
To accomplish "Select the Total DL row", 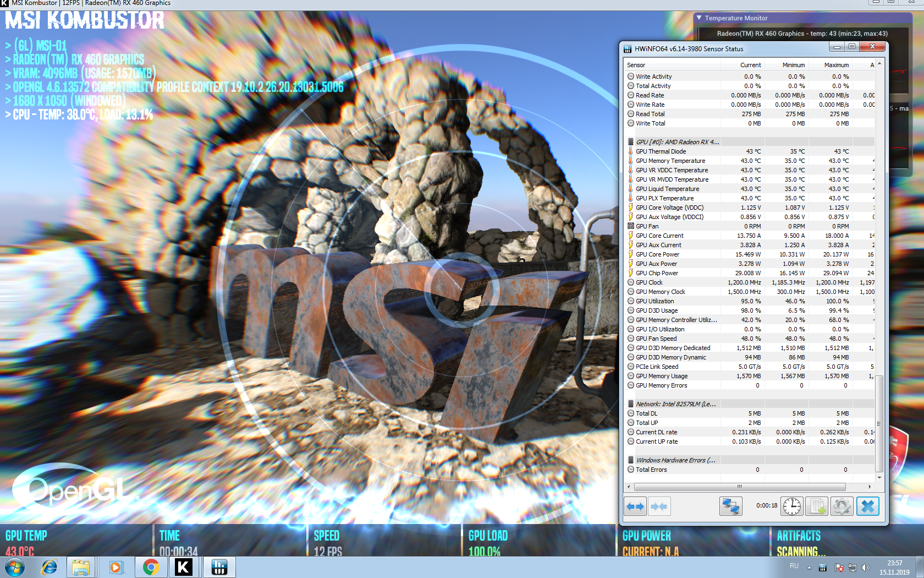I will click(x=750, y=413).
